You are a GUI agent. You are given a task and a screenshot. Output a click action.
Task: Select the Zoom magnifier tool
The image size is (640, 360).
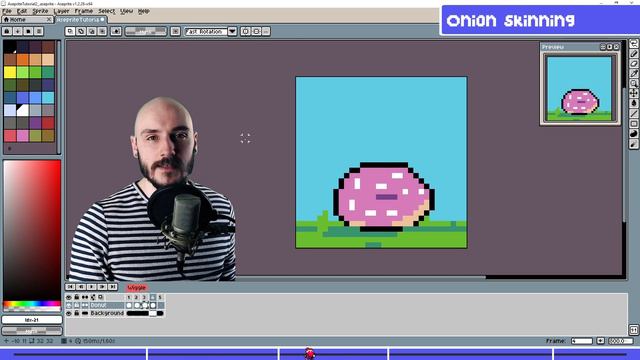click(x=634, y=83)
